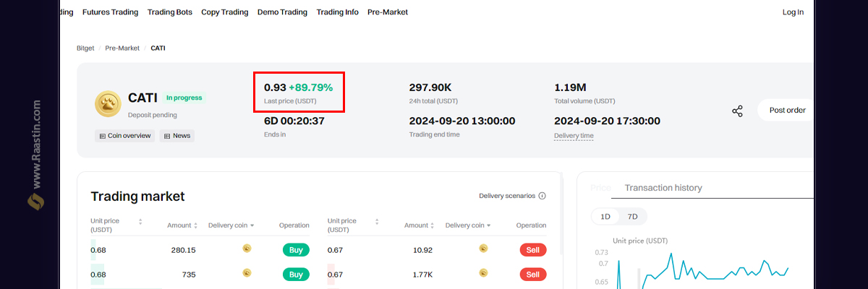Screen dimensions: 868x289
Task: Click the share icon beside Post order
Action: [x=737, y=111]
